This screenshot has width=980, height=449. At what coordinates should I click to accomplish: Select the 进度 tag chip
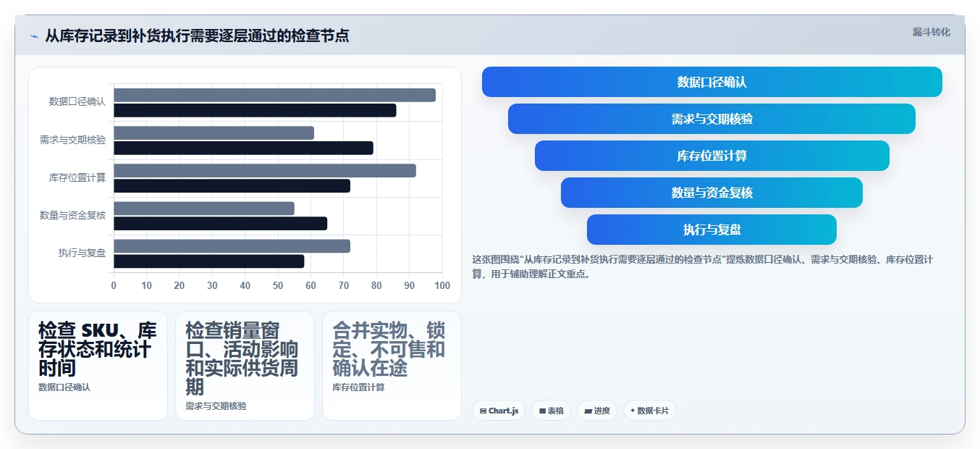coord(597,411)
